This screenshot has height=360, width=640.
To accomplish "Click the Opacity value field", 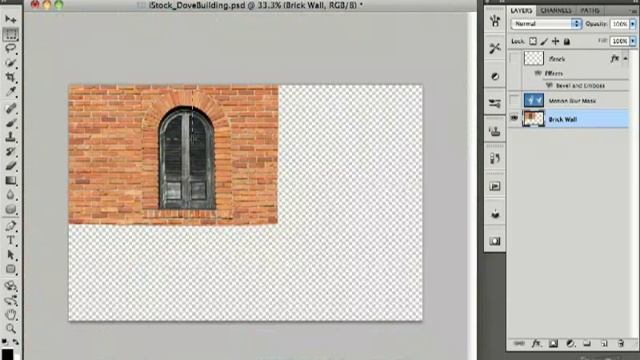I will [x=620, y=24].
